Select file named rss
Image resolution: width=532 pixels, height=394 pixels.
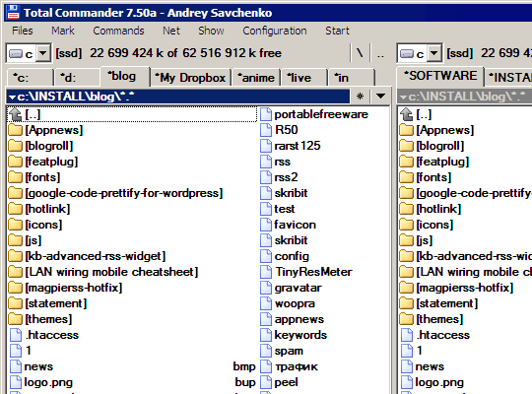coord(283,162)
